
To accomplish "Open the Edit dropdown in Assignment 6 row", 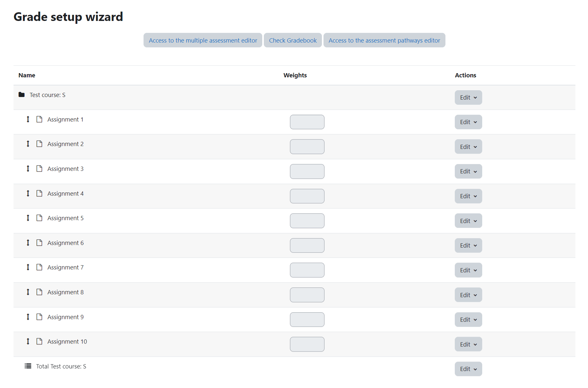I will coord(468,245).
